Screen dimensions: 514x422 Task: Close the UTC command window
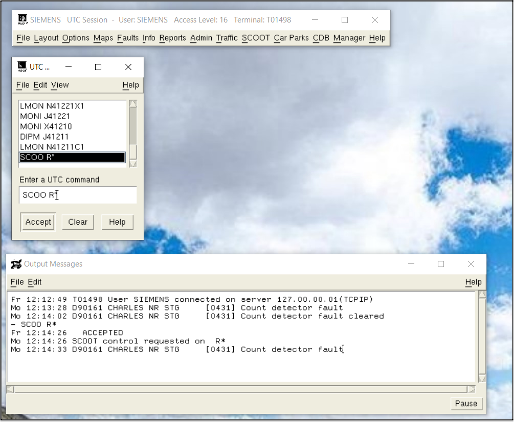[128, 67]
